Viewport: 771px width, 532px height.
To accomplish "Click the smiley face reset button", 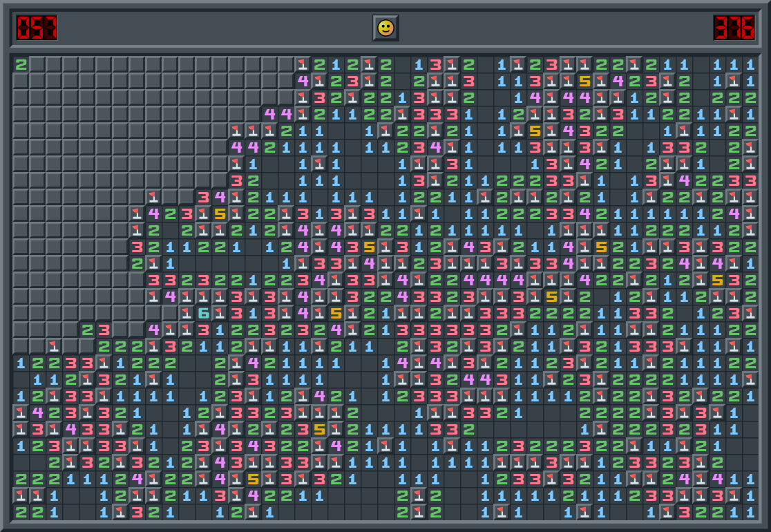I will (x=386, y=28).
